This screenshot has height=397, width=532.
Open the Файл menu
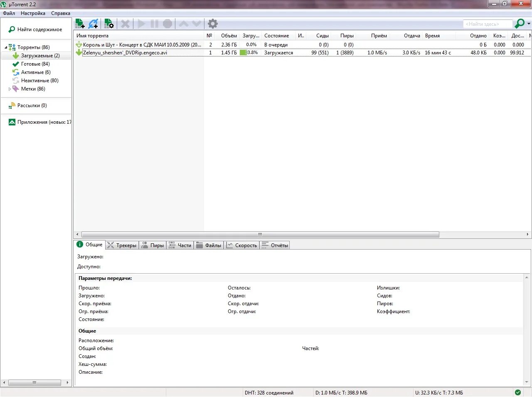coord(9,13)
